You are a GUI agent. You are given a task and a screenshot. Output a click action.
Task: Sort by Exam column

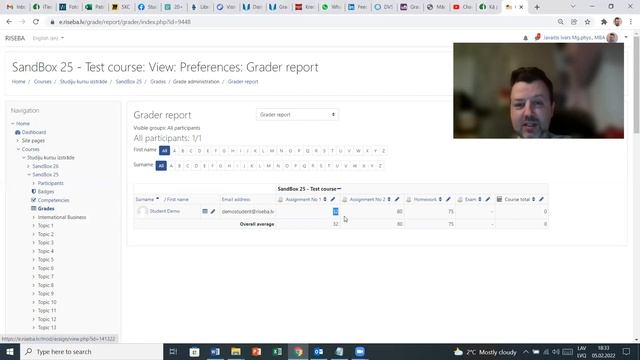tap(480, 199)
